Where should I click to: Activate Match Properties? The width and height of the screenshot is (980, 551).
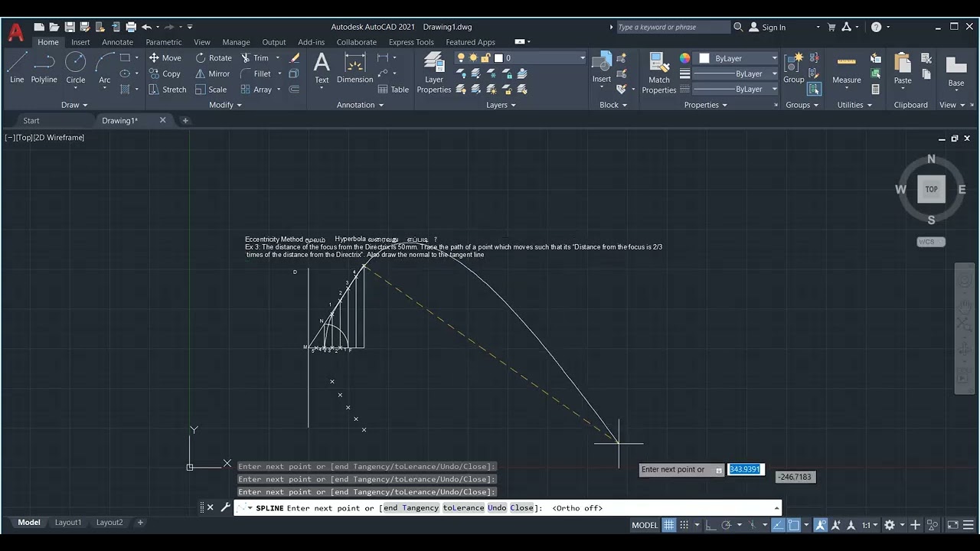click(x=658, y=73)
